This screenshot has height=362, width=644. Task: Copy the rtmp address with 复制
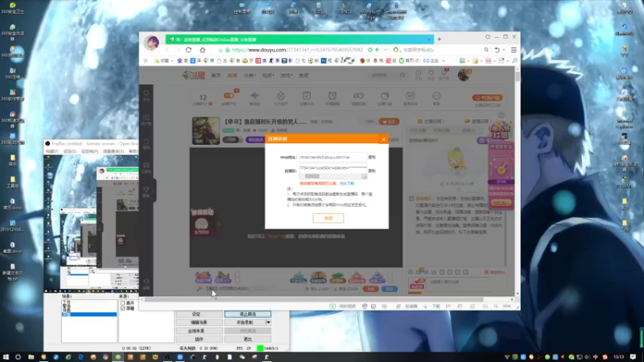[372, 157]
